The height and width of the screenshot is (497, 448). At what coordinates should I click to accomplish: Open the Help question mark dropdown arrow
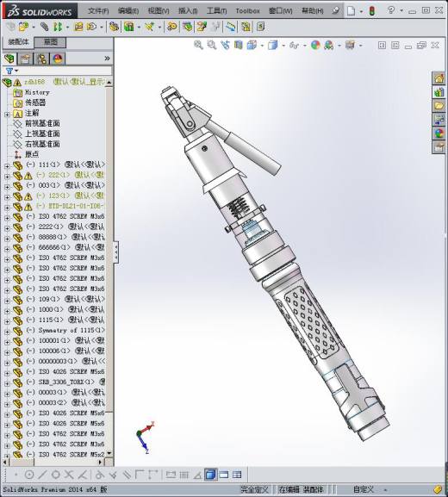[401, 11]
